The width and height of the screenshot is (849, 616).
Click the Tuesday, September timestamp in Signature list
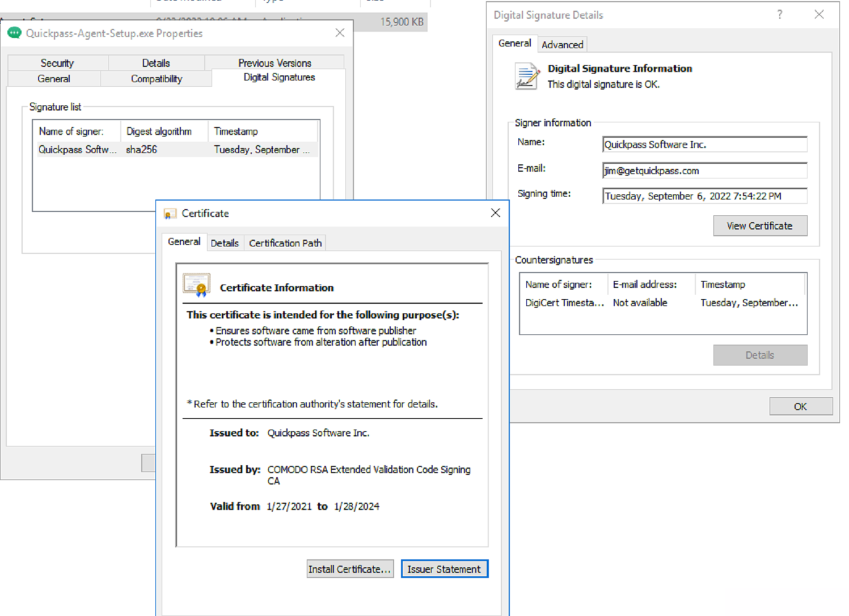tap(261, 150)
